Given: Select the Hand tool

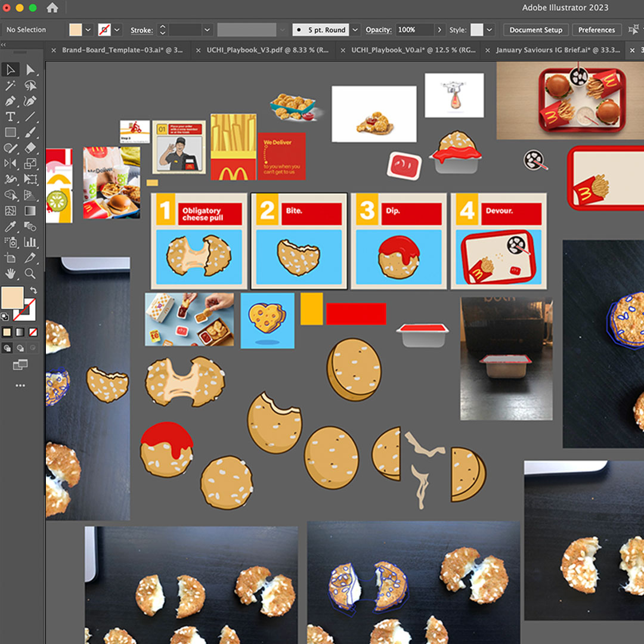Looking at the screenshot, I should [11, 274].
